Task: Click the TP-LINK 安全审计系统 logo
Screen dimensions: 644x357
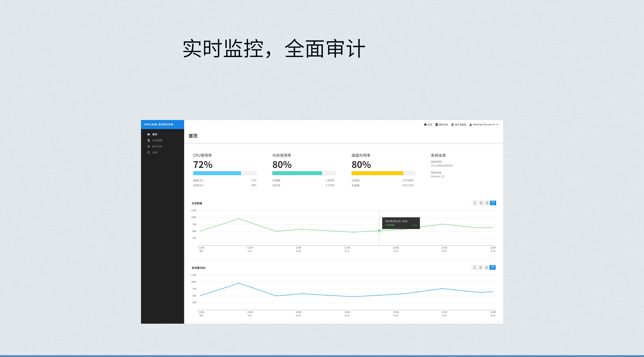Action: 159,124
